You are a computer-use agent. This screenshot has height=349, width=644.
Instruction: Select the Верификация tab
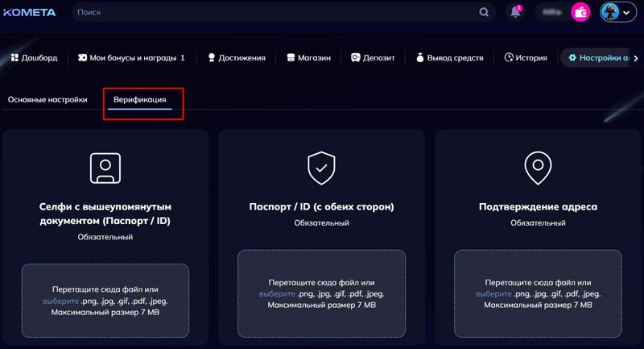point(140,100)
